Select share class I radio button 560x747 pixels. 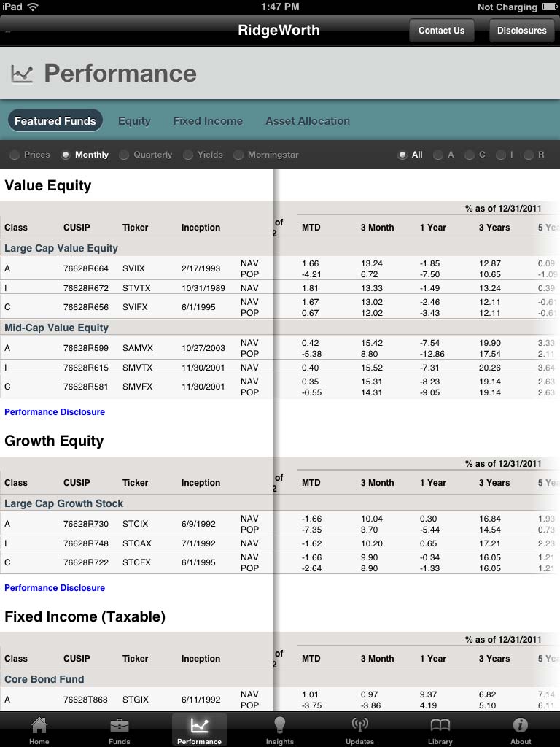tap(500, 155)
